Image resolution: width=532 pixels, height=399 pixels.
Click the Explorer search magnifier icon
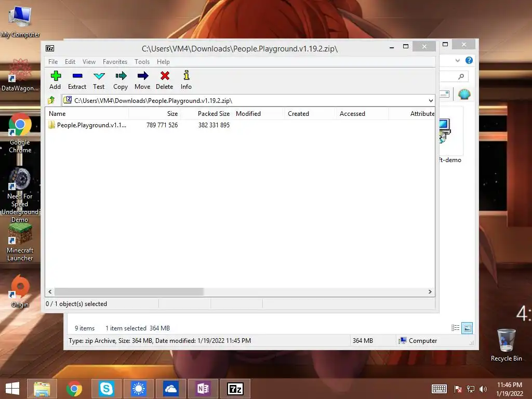[461, 77]
